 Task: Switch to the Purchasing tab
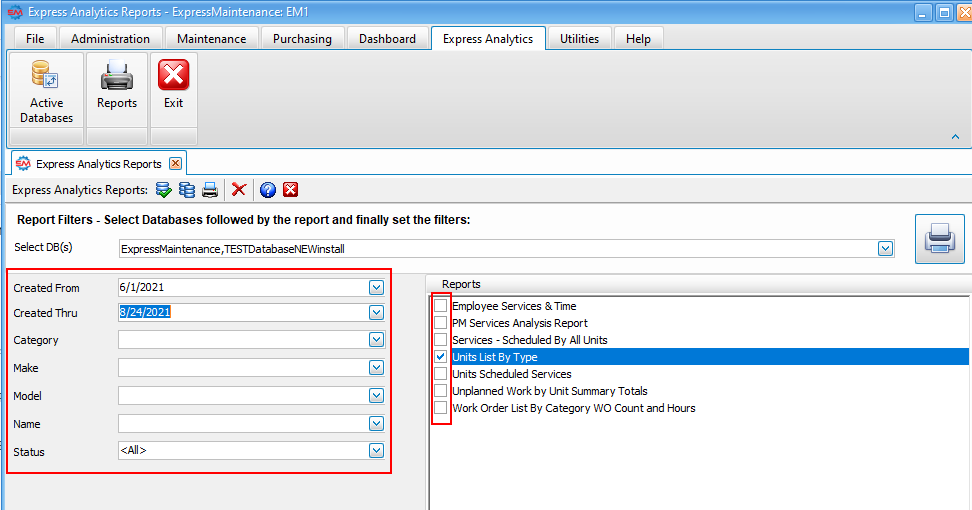pyautogui.click(x=302, y=38)
